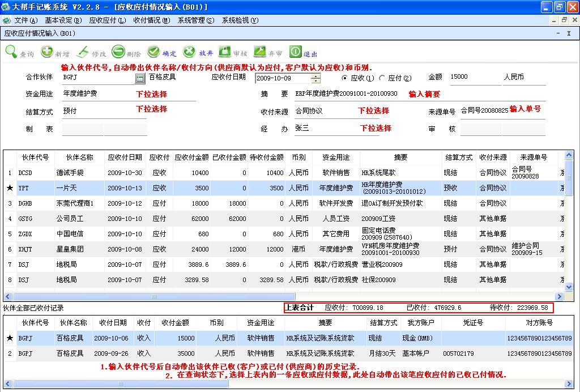Image resolution: width=580 pixels, height=392 pixels.
Task: Click the 应收付日期 column header
Action: (x=125, y=157)
